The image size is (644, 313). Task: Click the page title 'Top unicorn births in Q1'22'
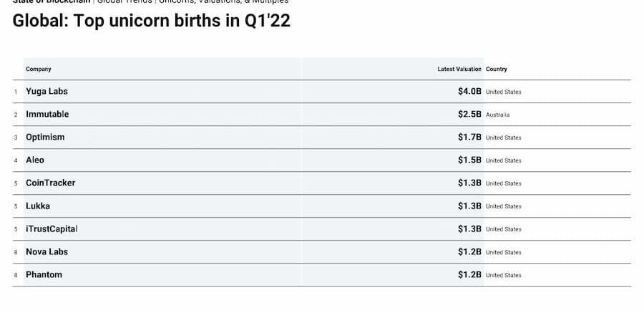point(182,21)
